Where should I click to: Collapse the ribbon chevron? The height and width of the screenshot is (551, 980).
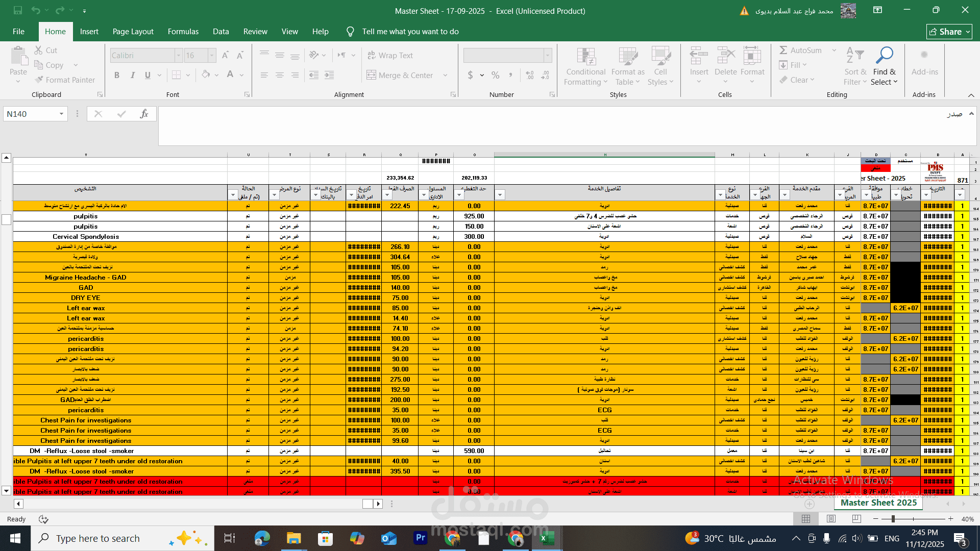971,95
